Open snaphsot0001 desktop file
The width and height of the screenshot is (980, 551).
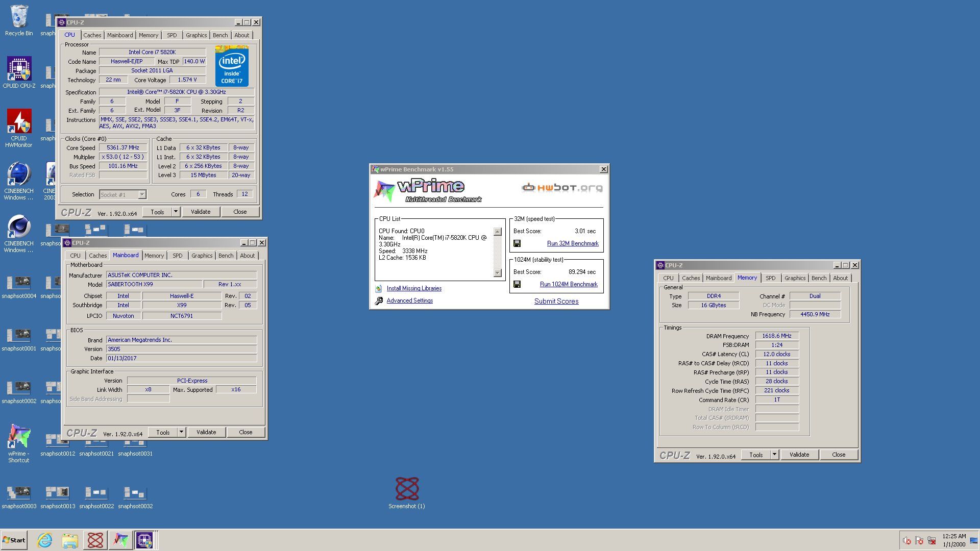tap(19, 339)
